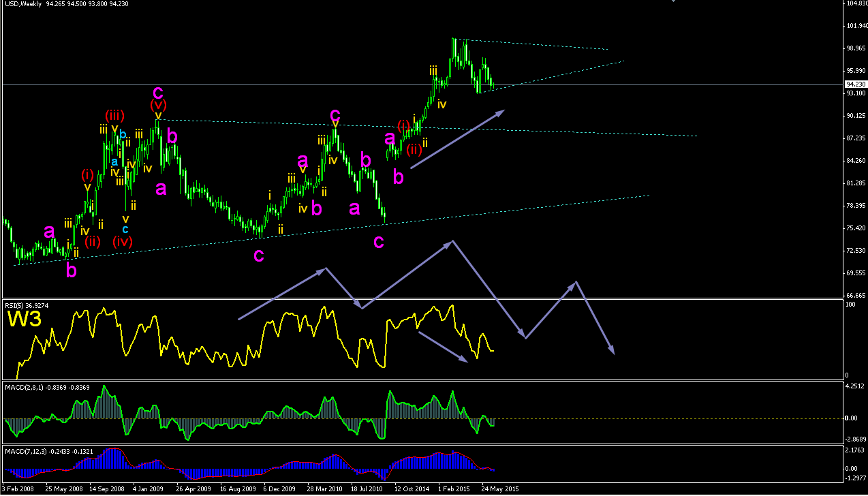
Task: Click the 2.1763 MACD scale value
Action: tap(855, 451)
